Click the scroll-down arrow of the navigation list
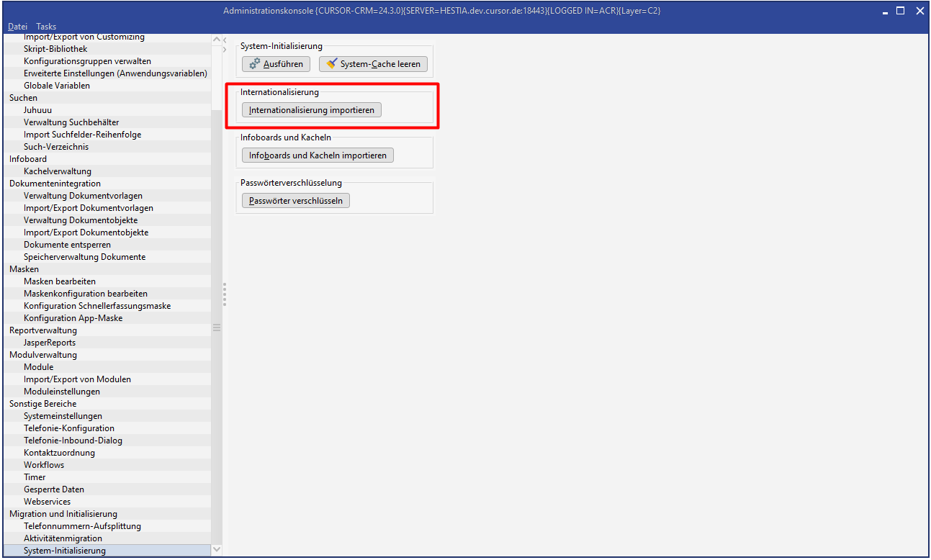Viewport: 931px width, 560px height. [x=217, y=549]
